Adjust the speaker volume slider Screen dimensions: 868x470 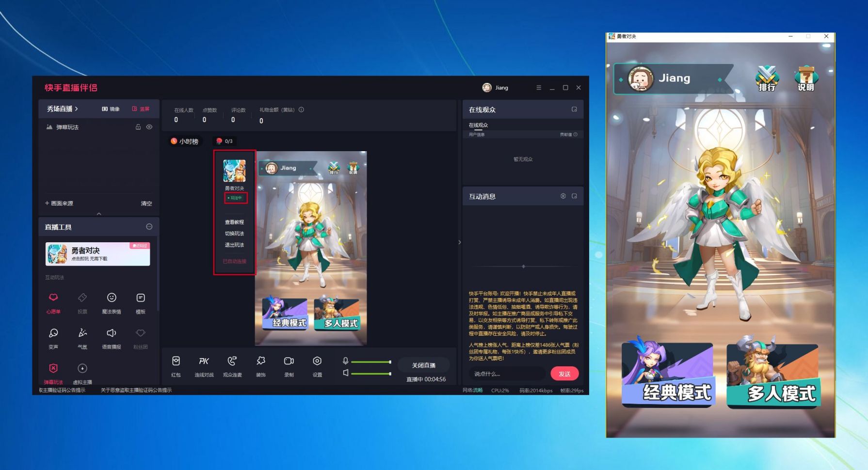click(x=371, y=374)
